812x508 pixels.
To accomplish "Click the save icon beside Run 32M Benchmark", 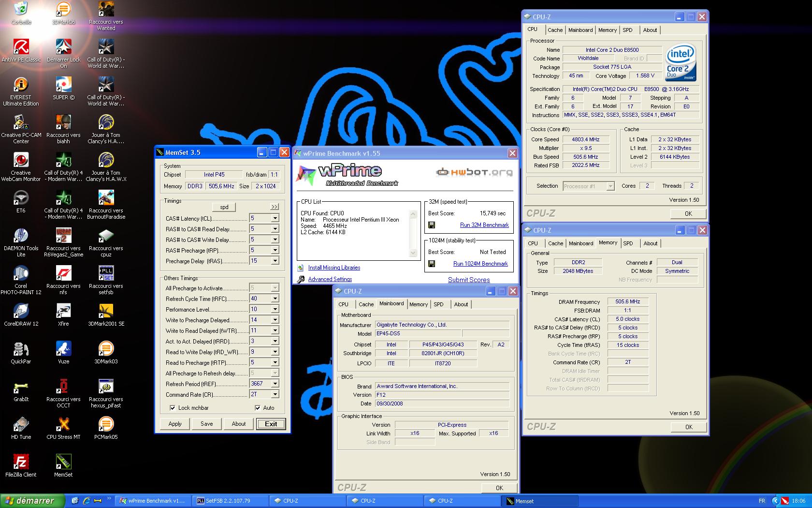I will 432,225.
